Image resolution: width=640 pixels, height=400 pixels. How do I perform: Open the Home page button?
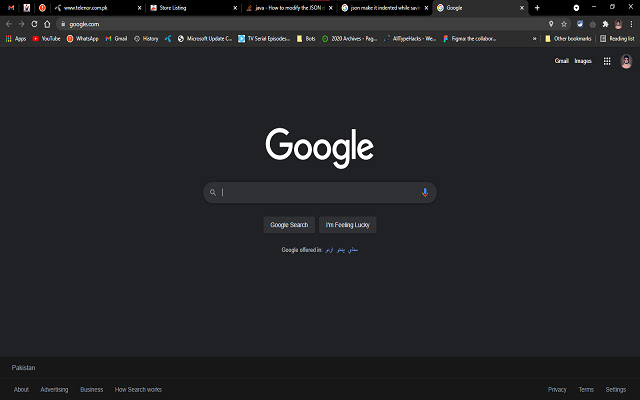click(47, 24)
